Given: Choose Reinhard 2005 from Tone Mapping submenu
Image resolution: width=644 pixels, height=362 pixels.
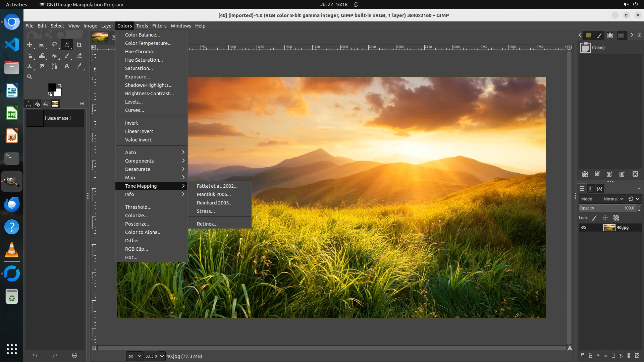Looking at the screenshot, I should pyautogui.click(x=214, y=203).
